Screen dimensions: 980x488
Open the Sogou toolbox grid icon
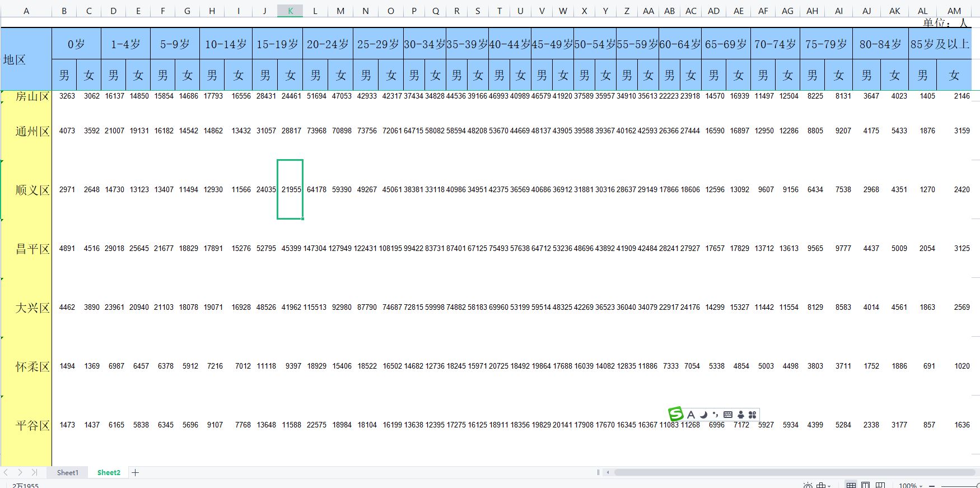click(752, 415)
